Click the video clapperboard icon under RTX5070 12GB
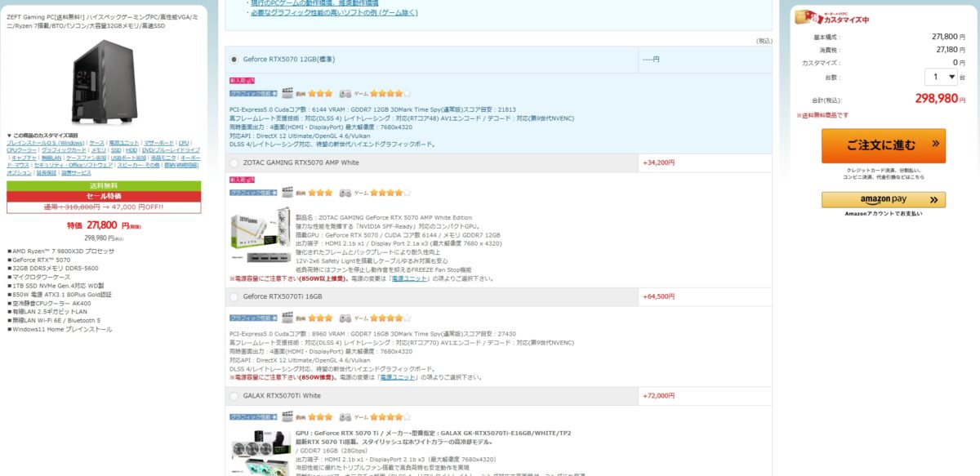 [287, 94]
